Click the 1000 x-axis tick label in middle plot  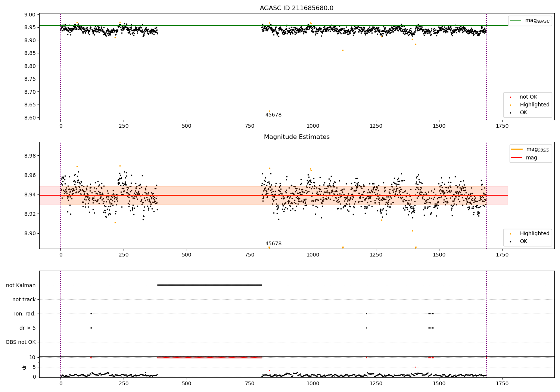[x=312, y=255]
